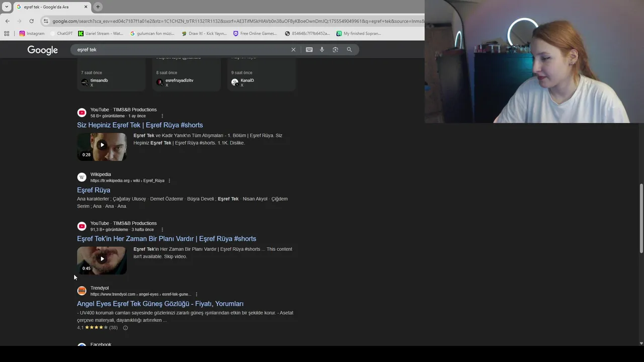Open the ChatGPT bookmark
644x362 pixels.
click(x=61, y=34)
